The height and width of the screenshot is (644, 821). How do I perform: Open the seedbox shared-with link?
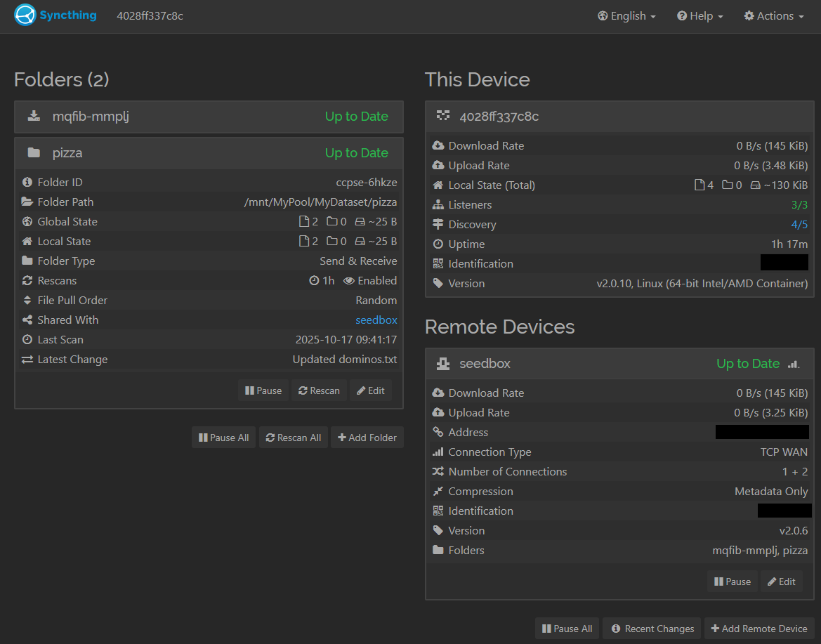point(376,320)
